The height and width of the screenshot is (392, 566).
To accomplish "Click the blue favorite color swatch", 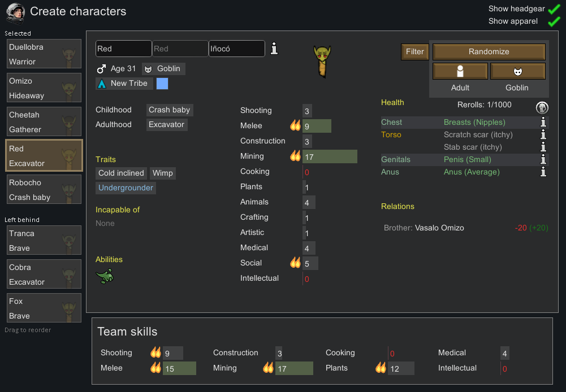I will coord(162,84).
